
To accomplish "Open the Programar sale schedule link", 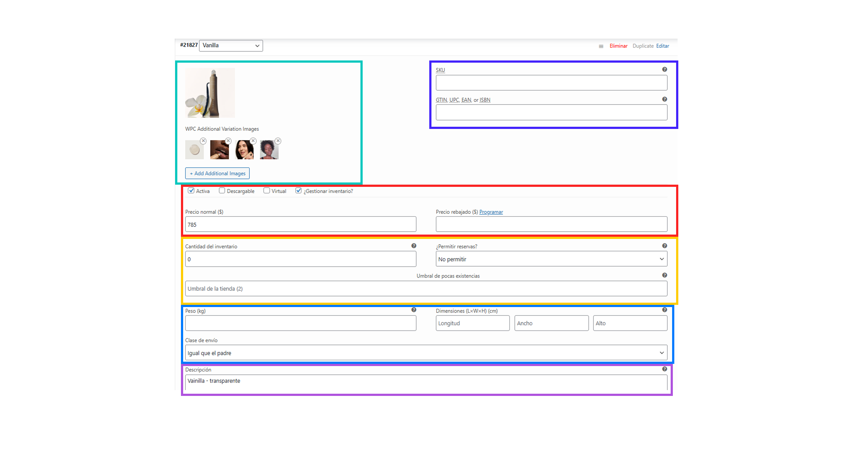I will click(x=491, y=212).
